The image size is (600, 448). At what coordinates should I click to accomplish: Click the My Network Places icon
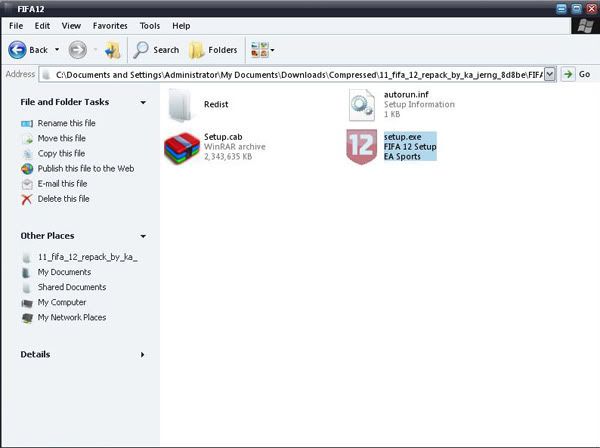tap(27, 318)
